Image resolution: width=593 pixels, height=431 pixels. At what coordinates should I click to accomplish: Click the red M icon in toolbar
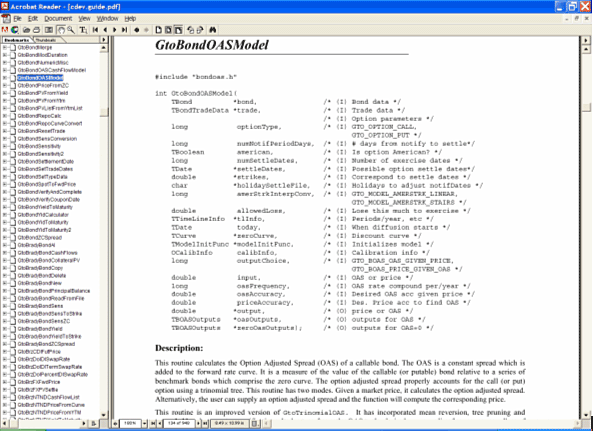(5, 30)
